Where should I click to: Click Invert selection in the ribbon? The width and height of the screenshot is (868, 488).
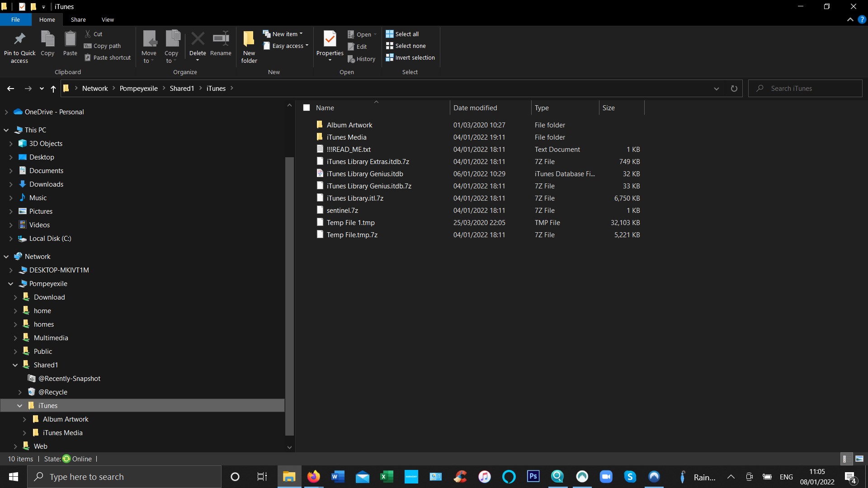pos(410,57)
